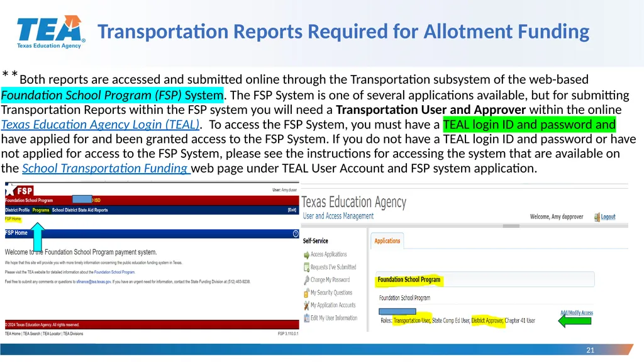644x362 pixels.
Task: Click the District Approver role text
Action: 487,320
